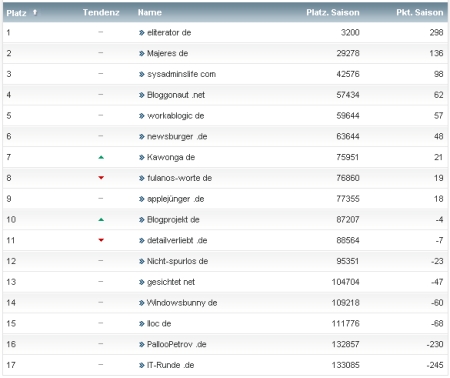
Task: Click the red down-trend arrow for fulanos-worte de
Action: (x=101, y=178)
